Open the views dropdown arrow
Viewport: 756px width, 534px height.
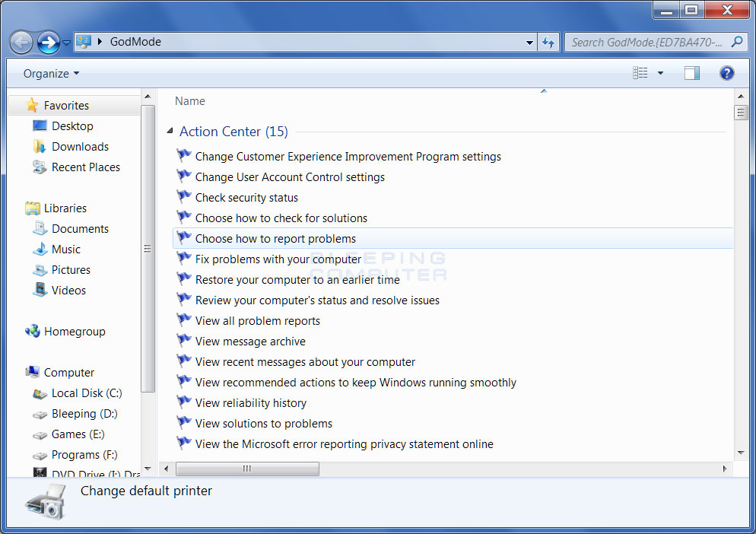pyautogui.click(x=660, y=73)
